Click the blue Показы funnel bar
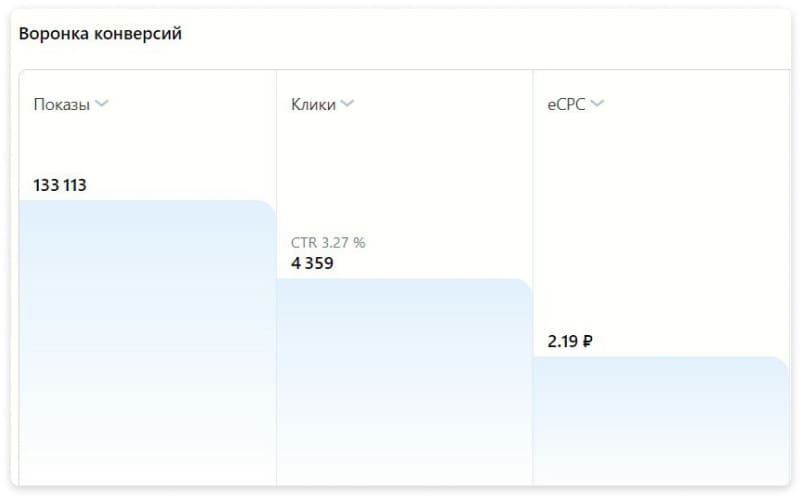The width and height of the screenshot is (802, 500). click(x=147, y=340)
